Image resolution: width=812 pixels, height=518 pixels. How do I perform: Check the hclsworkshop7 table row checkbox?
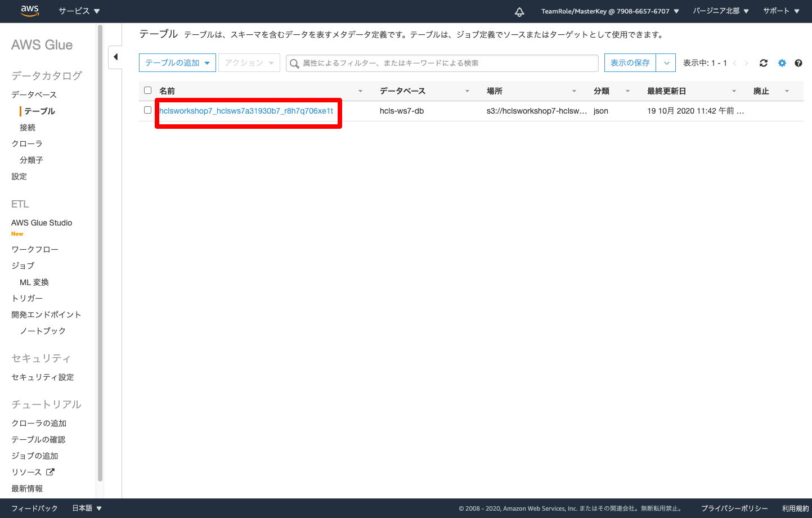pyautogui.click(x=148, y=110)
